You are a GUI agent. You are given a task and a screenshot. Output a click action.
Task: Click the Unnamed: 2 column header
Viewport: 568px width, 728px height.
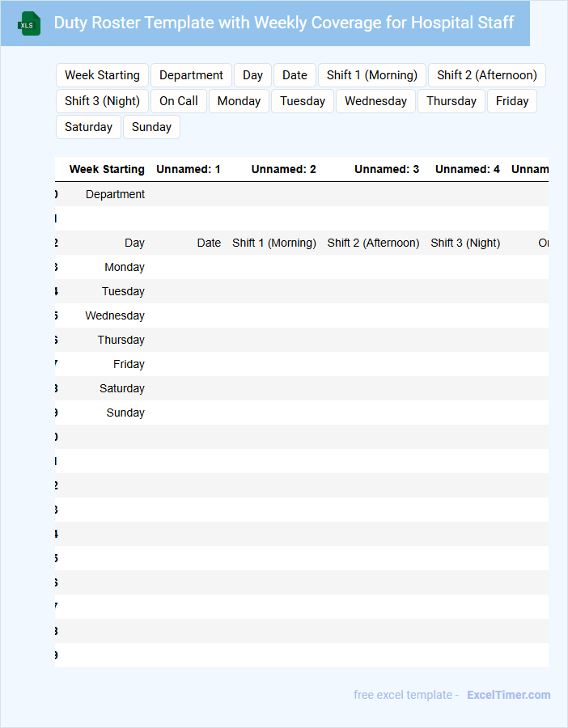point(283,170)
